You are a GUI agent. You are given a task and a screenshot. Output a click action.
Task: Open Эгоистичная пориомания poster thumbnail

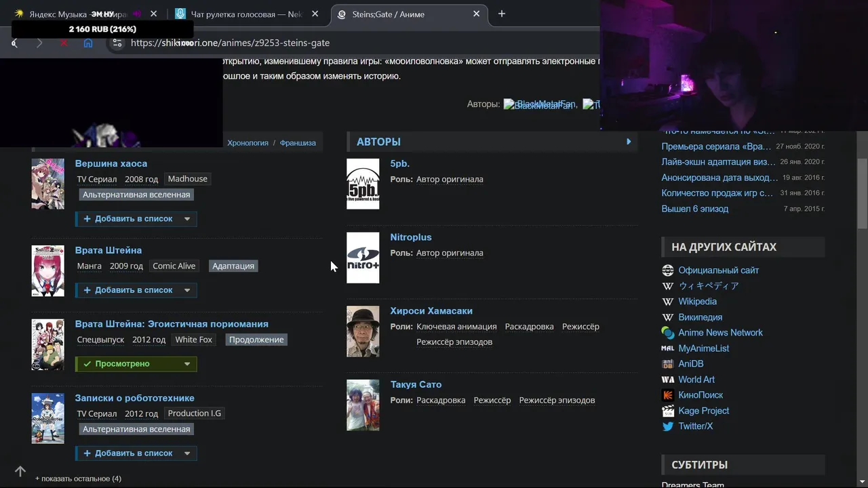[47, 344]
